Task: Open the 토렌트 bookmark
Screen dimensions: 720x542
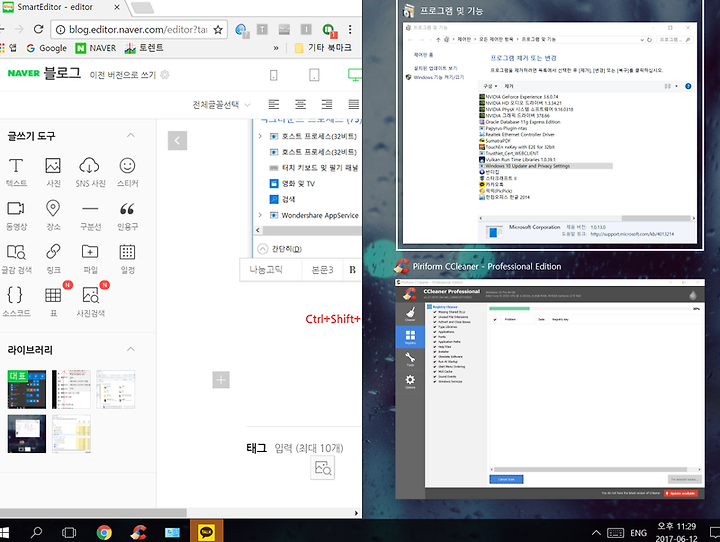Action: click(x=144, y=48)
